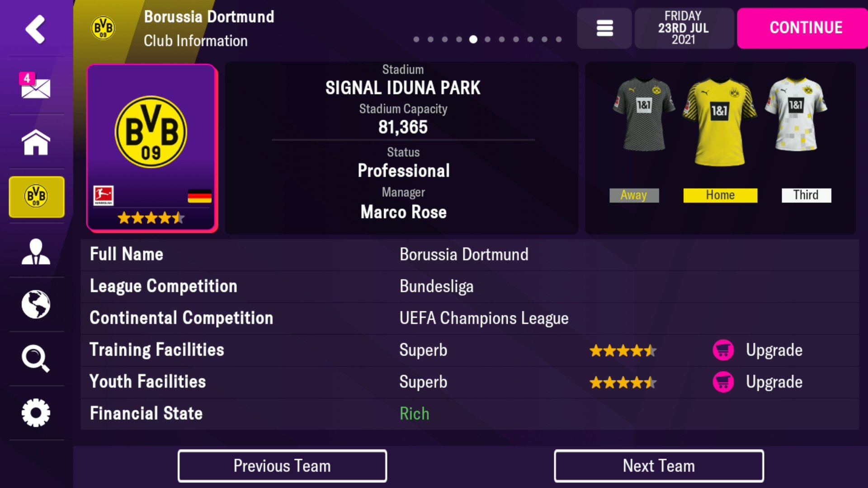
Task: Click Training Facilities upgrade cart icon
Action: [723, 350]
